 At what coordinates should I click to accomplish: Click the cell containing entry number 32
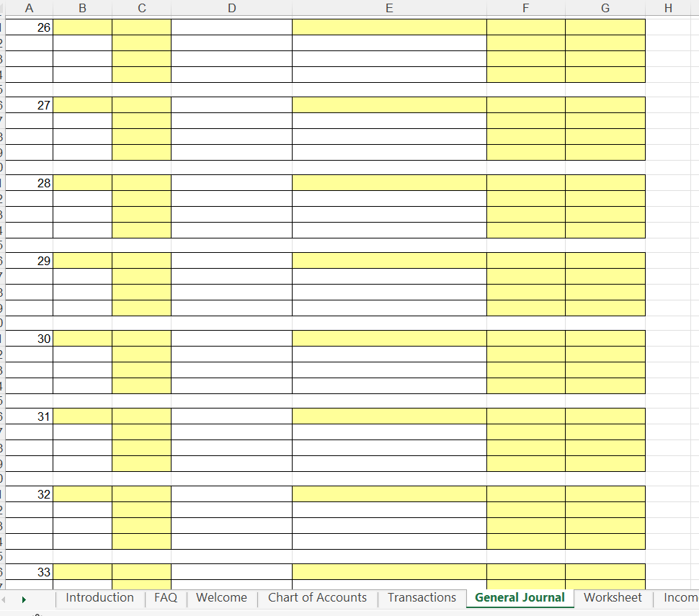click(x=29, y=494)
